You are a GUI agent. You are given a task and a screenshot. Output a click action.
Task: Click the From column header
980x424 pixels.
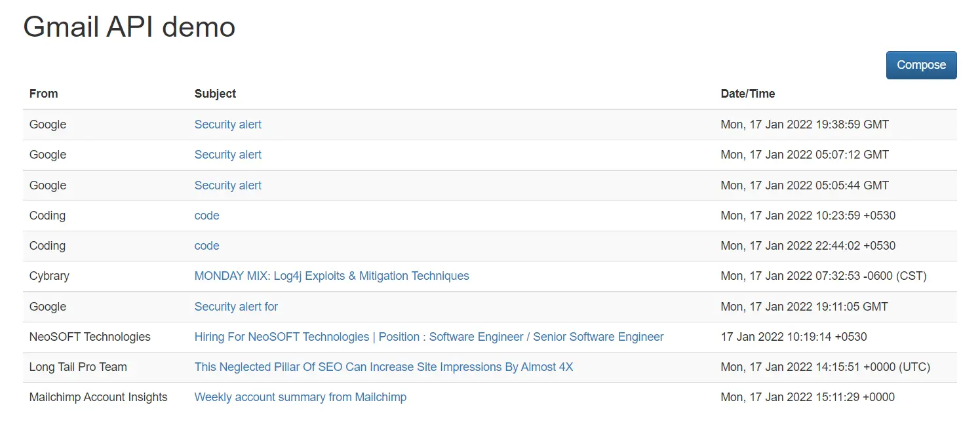44,94
